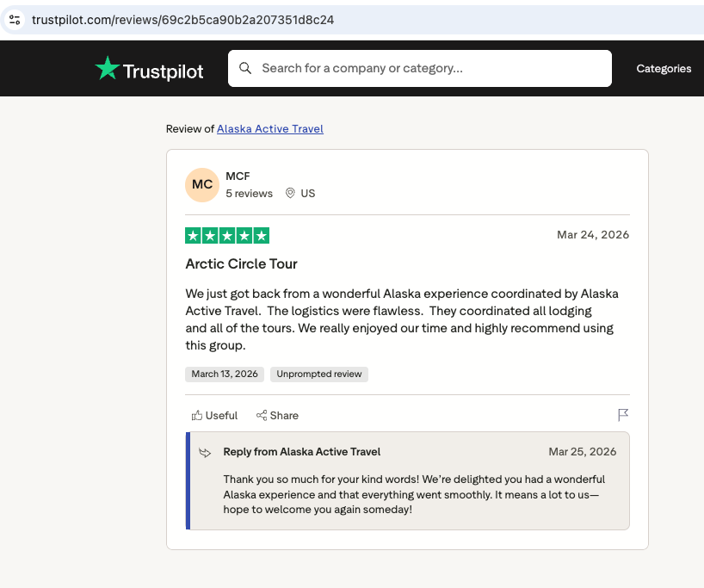Click the 'Unprompted review' label tag
Image resolution: width=704 pixels, height=588 pixels.
318,374
